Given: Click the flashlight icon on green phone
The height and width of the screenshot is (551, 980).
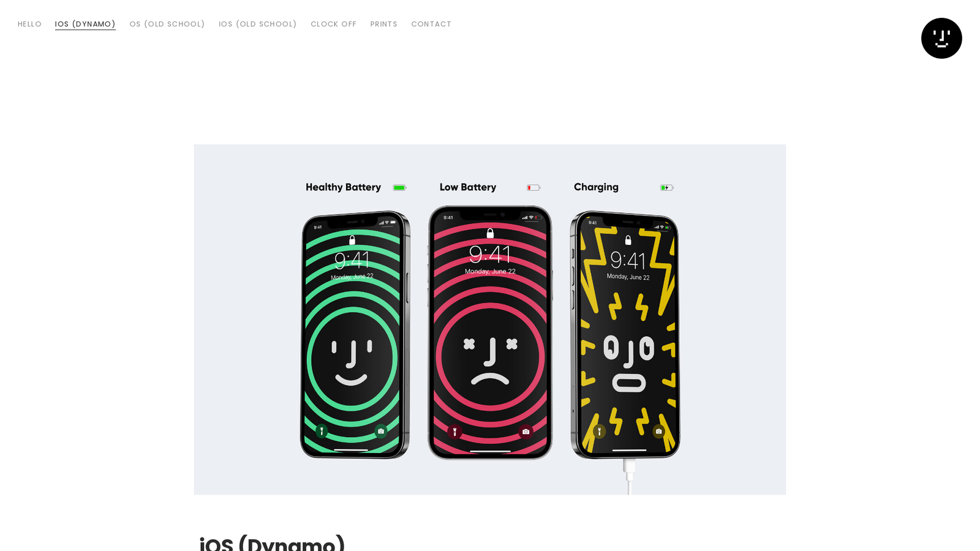Looking at the screenshot, I should [x=322, y=431].
